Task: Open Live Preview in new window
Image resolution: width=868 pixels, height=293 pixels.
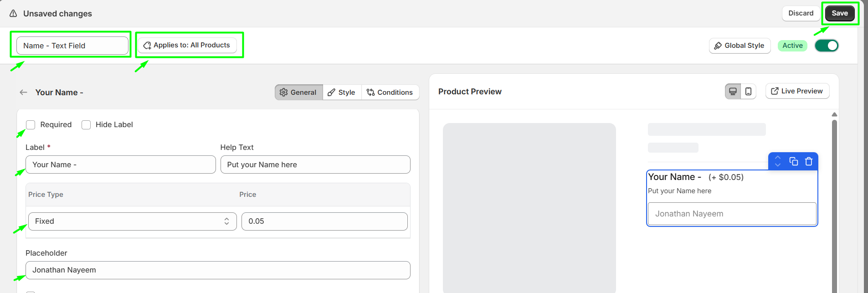Action: point(797,91)
